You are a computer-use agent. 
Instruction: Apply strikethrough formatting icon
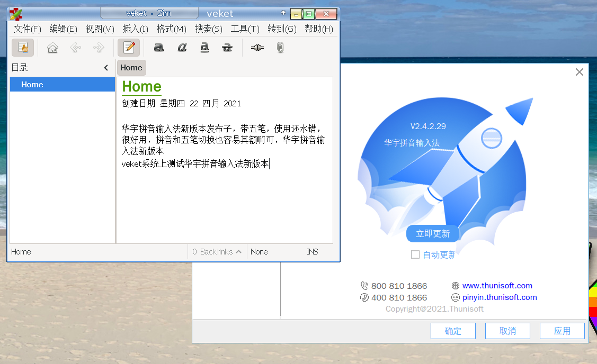[227, 48]
